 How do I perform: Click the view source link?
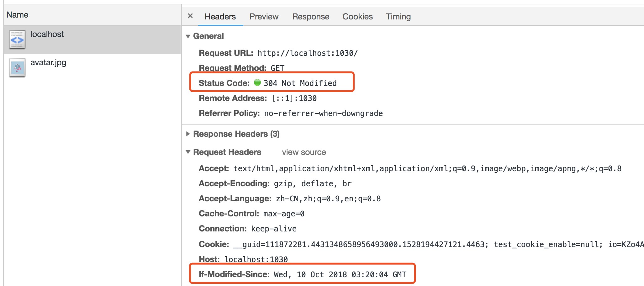[304, 152]
